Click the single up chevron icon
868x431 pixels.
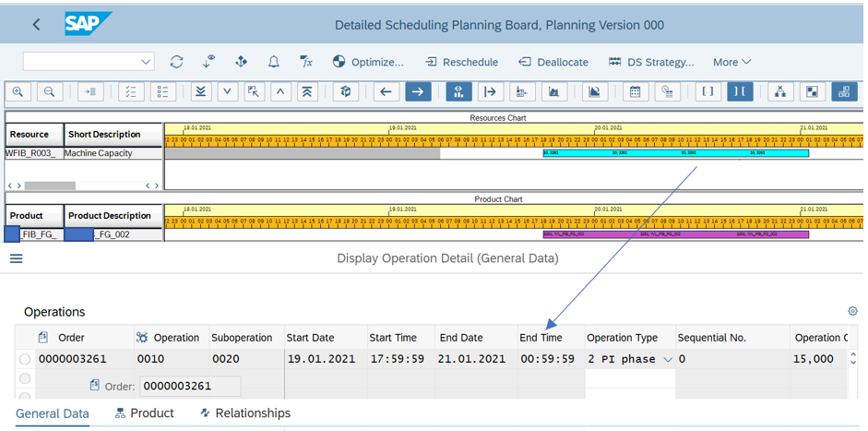point(280,92)
